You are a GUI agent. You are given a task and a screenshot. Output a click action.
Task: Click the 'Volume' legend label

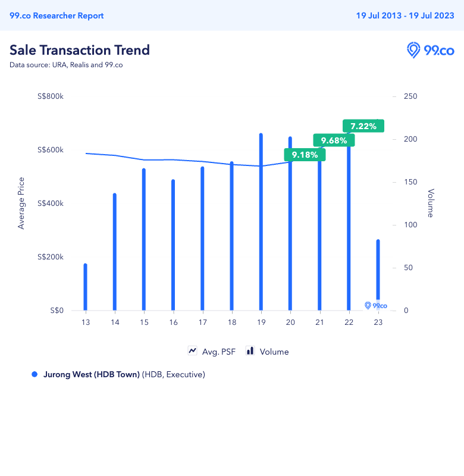pyautogui.click(x=274, y=352)
